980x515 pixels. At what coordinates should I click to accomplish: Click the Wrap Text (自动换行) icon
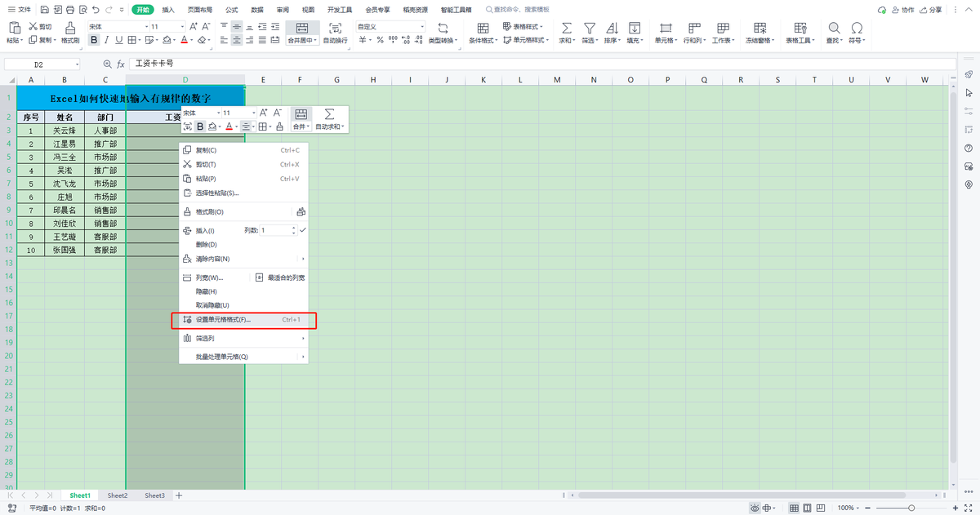[335, 28]
